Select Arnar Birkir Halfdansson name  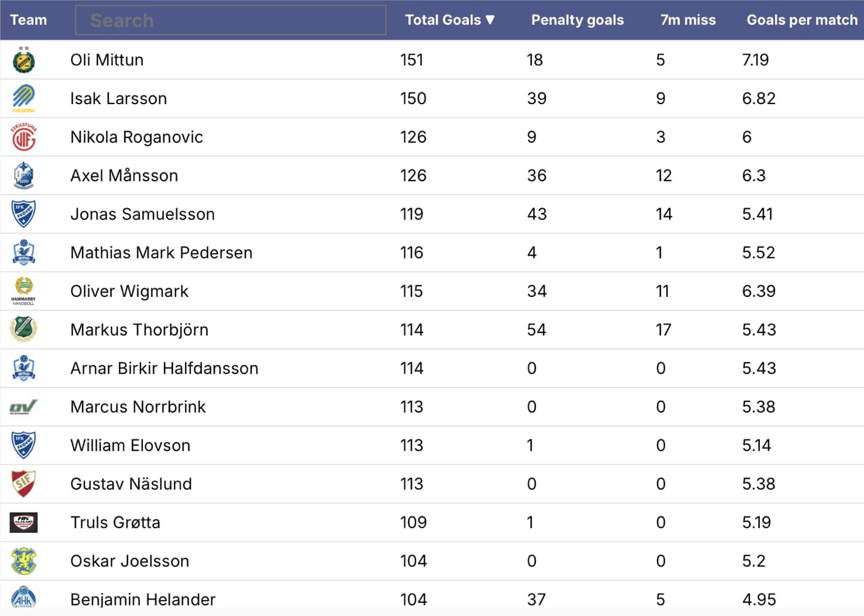click(x=164, y=368)
